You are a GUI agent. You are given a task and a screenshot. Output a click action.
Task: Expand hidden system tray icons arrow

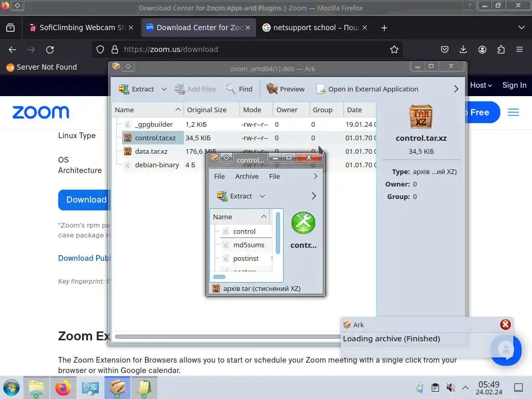(465, 388)
